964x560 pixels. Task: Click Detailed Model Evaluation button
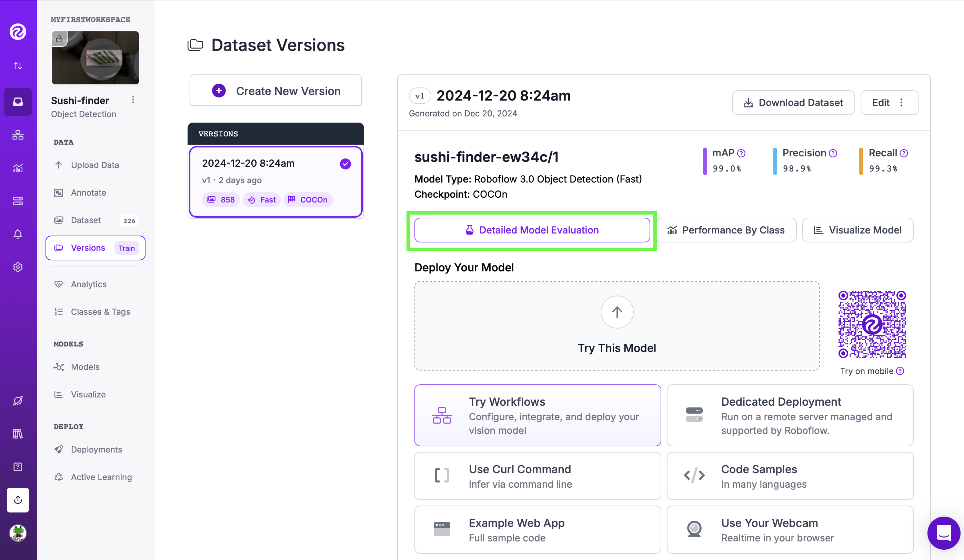532,230
